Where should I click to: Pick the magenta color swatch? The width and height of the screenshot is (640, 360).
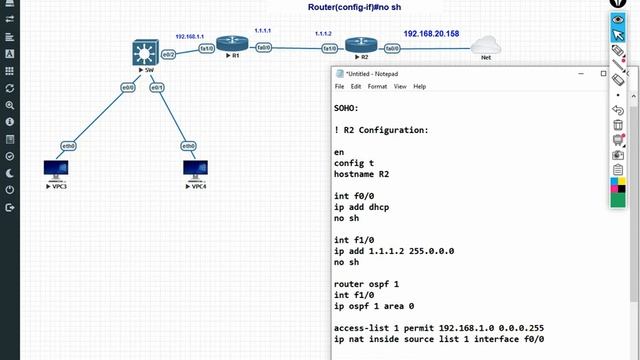click(614, 189)
